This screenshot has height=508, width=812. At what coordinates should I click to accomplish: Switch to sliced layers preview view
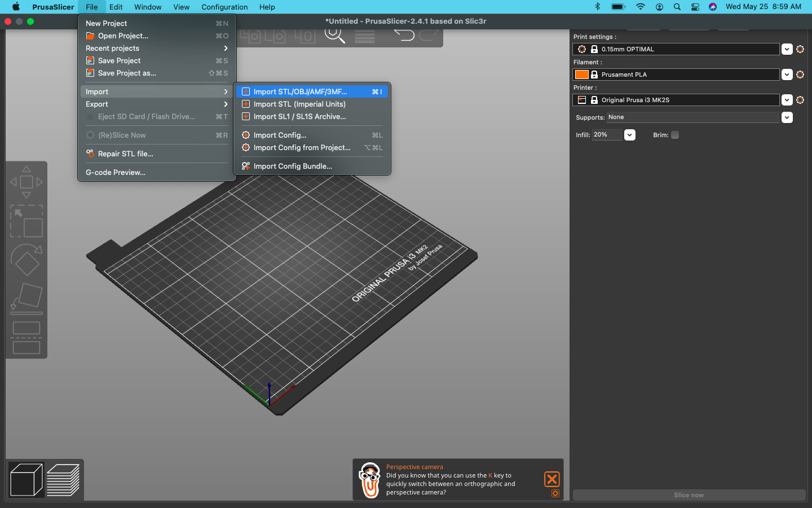[63, 480]
